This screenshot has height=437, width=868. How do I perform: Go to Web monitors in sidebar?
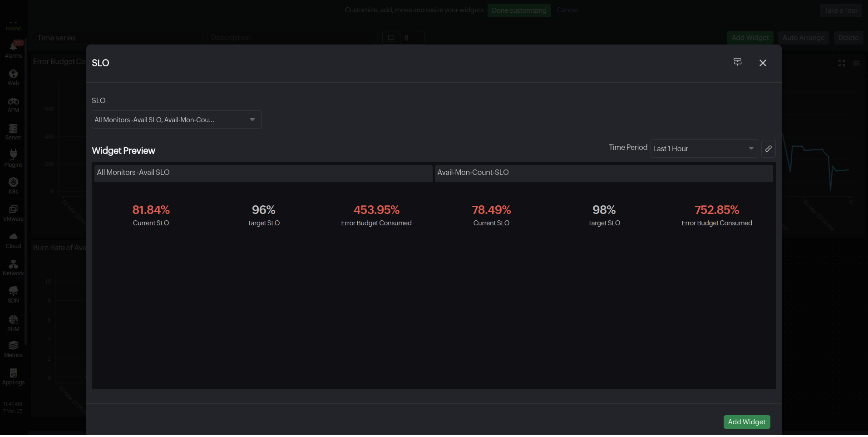tap(13, 77)
